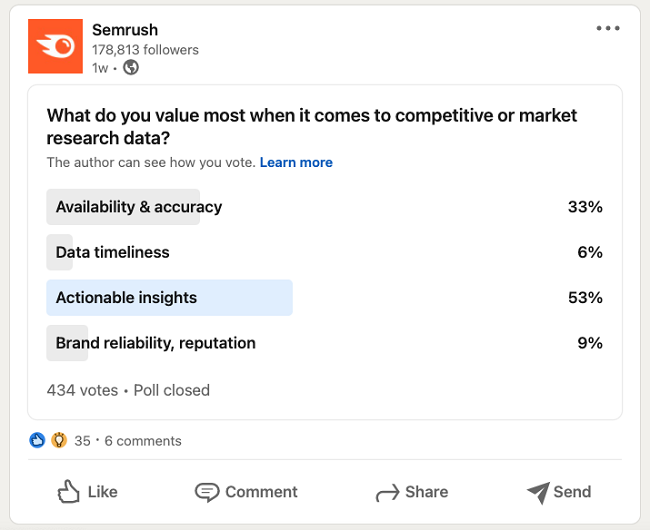Image resolution: width=650 pixels, height=530 pixels.
Task: Click the Share arrow icon
Action: pyautogui.click(x=387, y=492)
